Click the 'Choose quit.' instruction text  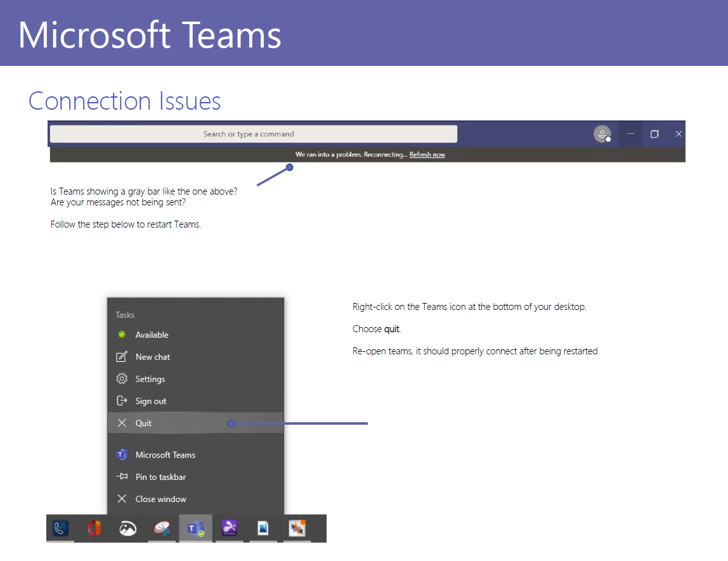(x=377, y=329)
